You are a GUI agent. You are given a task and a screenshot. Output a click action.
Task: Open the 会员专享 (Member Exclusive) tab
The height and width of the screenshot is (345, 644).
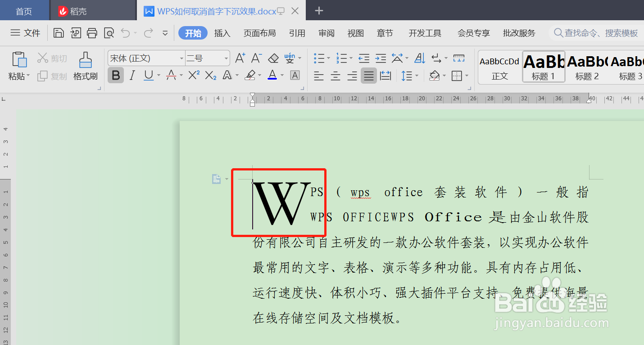tap(473, 33)
